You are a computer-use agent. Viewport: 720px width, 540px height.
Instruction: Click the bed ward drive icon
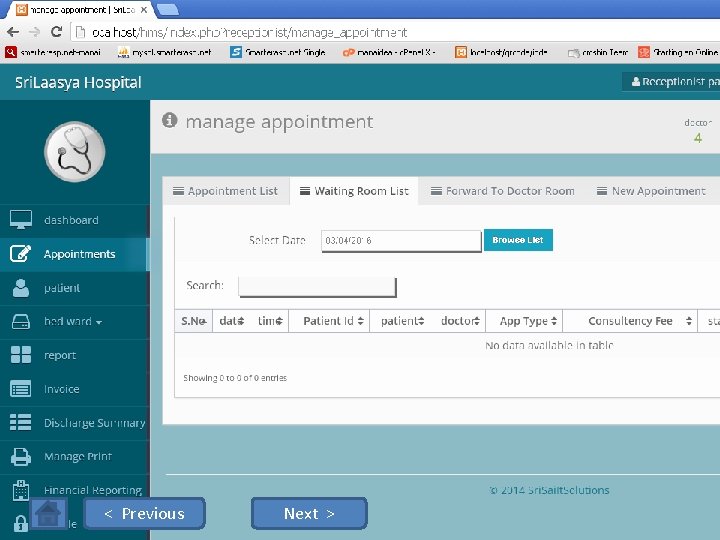pyautogui.click(x=21, y=321)
